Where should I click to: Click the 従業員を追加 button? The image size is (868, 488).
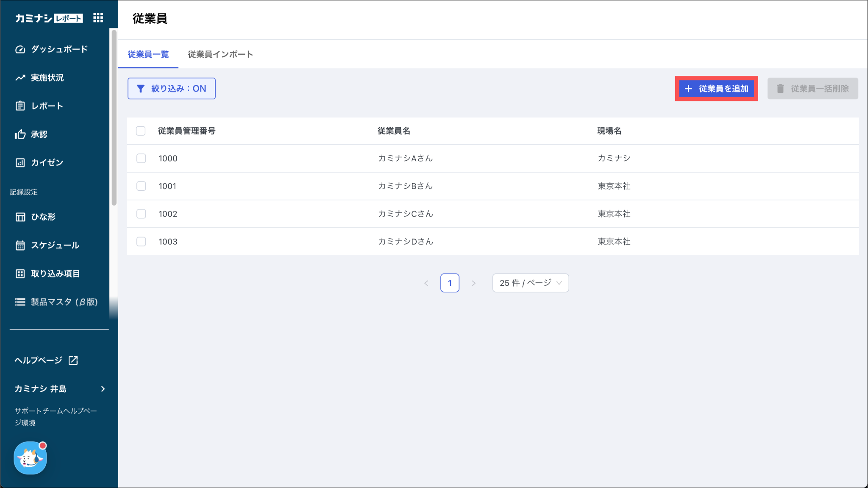point(716,89)
